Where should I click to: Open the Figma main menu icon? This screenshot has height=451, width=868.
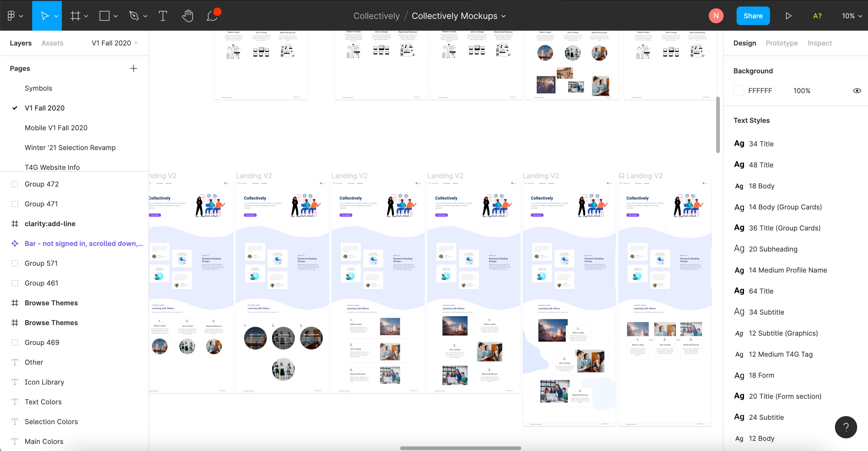(x=11, y=16)
